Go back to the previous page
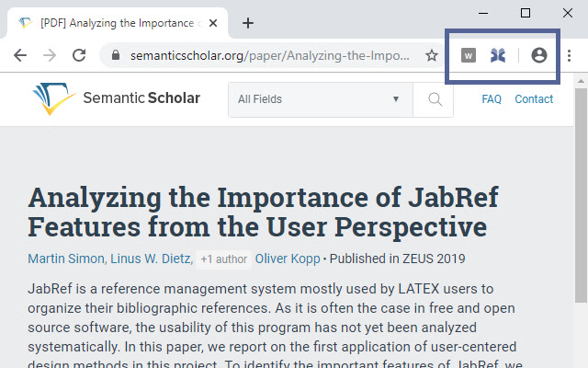Image resolution: width=588 pixels, height=368 pixels. click(x=20, y=55)
